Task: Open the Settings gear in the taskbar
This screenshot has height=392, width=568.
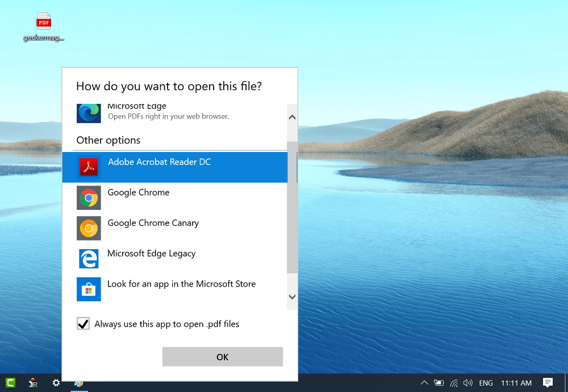Action: click(x=56, y=382)
